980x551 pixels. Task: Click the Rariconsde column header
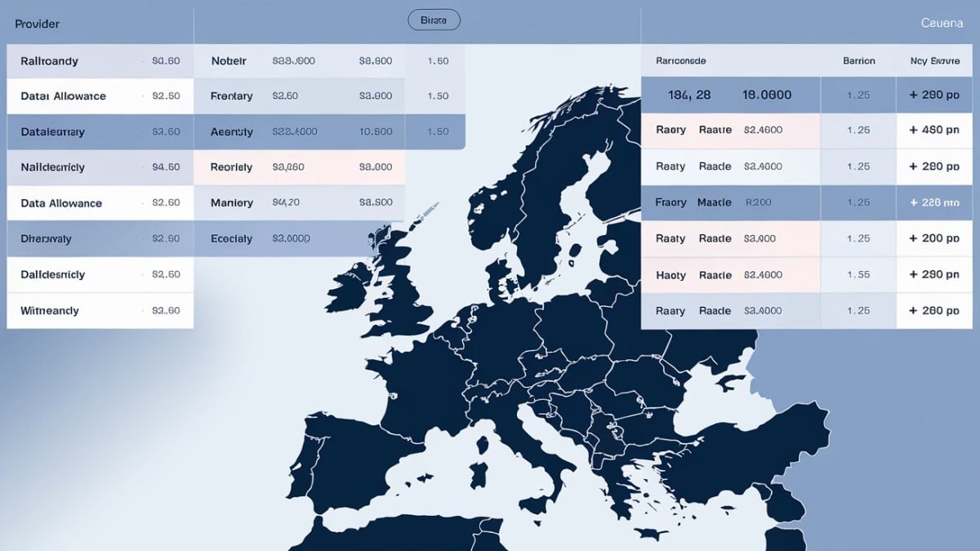tap(680, 61)
